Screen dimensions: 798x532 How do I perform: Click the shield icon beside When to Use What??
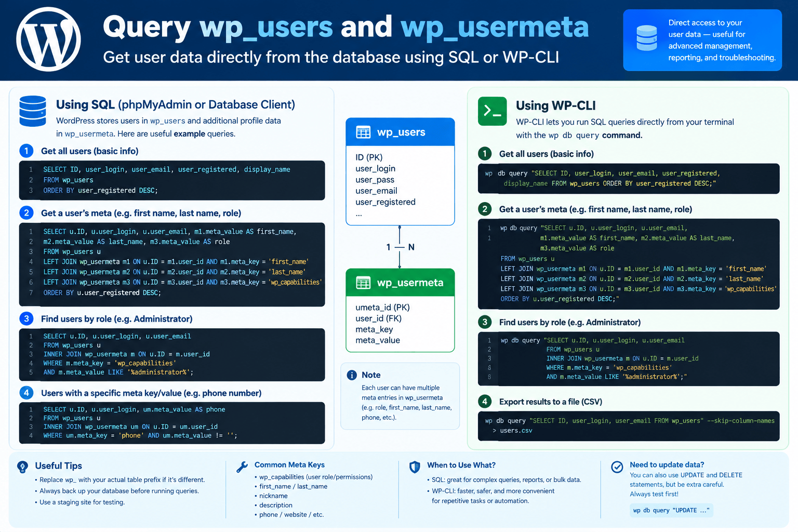tap(415, 467)
